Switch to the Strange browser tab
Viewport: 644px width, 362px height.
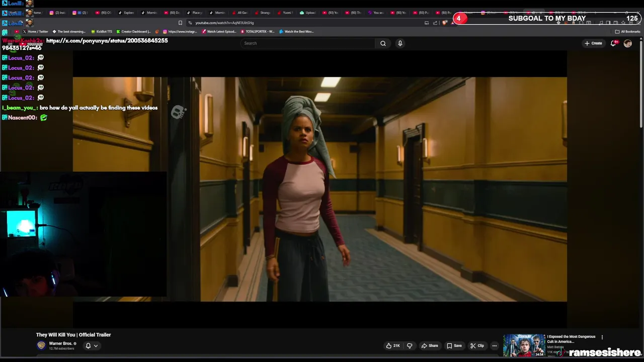(263, 13)
